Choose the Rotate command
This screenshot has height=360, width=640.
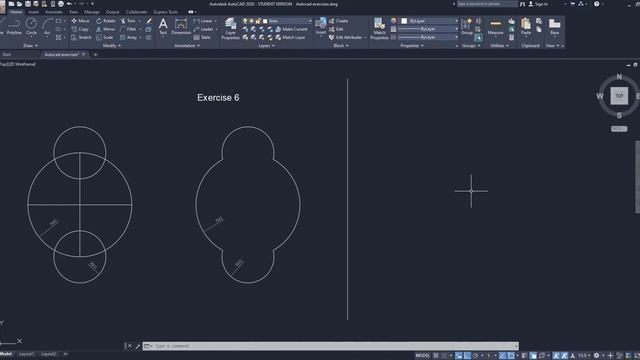106,20
